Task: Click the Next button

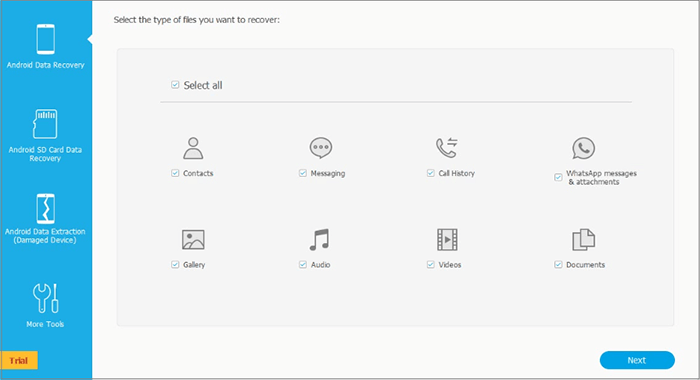Action: (637, 360)
